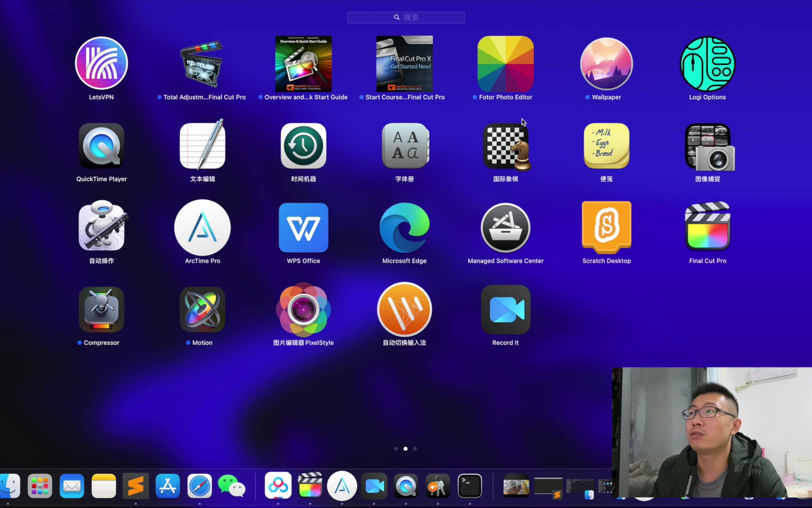Open Terminal from the Dock

[470, 485]
